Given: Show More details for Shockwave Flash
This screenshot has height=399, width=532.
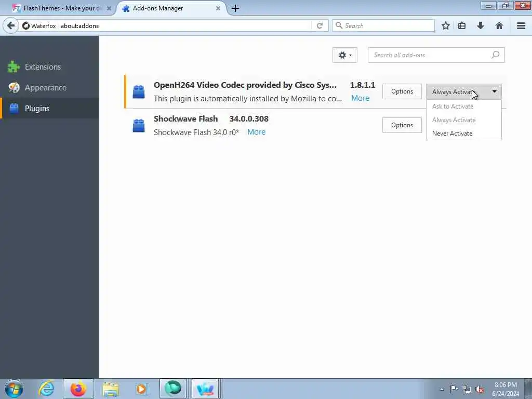Looking at the screenshot, I should pos(257,132).
